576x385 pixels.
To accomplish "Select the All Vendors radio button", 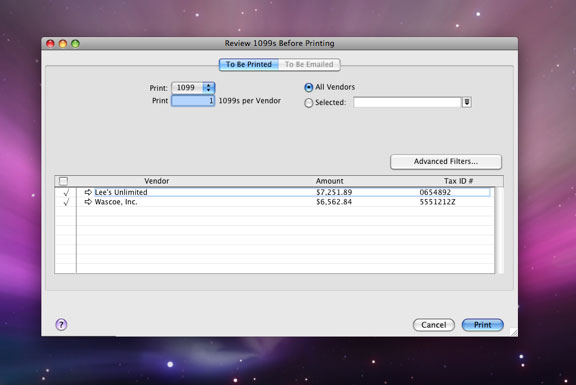I will pyautogui.click(x=309, y=87).
